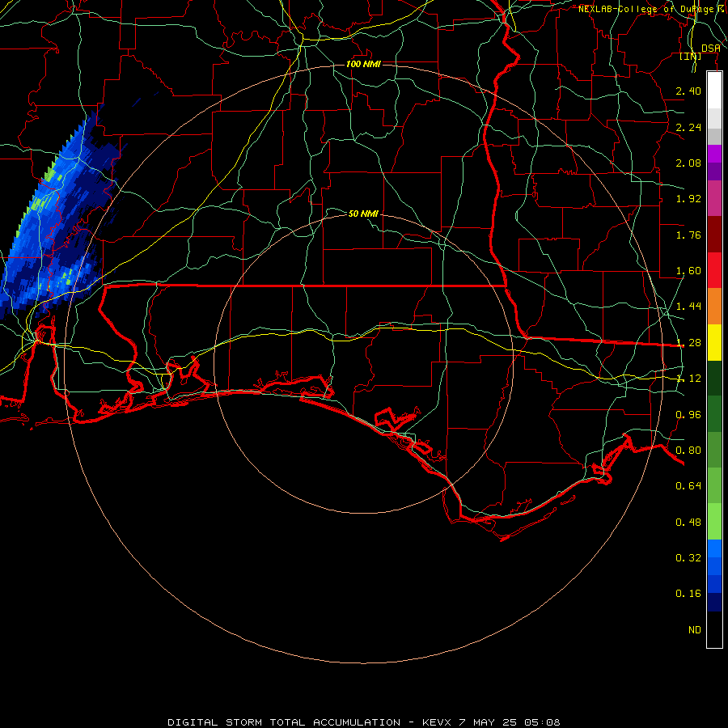Pick the white swatch atop the color scale

[714, 91]
